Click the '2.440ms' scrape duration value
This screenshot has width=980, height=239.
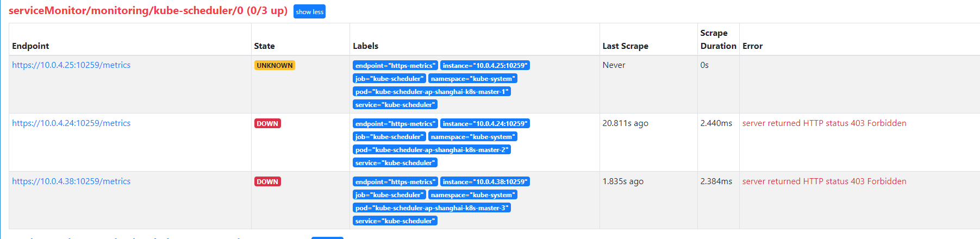(x=716, y=123)
